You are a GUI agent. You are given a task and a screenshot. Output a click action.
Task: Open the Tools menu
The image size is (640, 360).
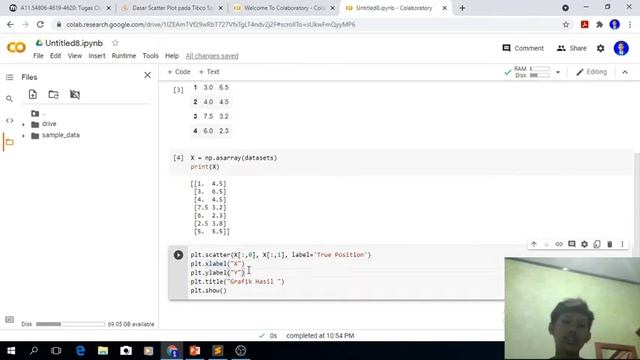click(x=150, y=56)
